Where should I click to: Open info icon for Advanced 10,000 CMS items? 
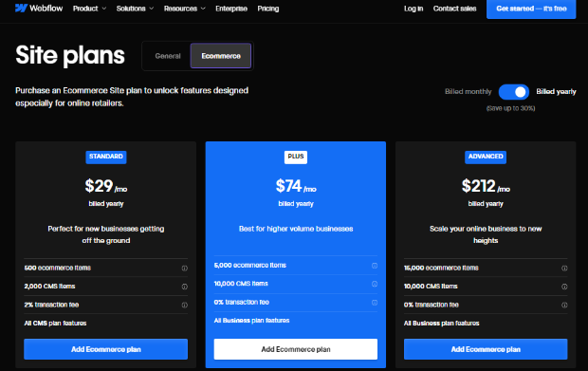564,287
